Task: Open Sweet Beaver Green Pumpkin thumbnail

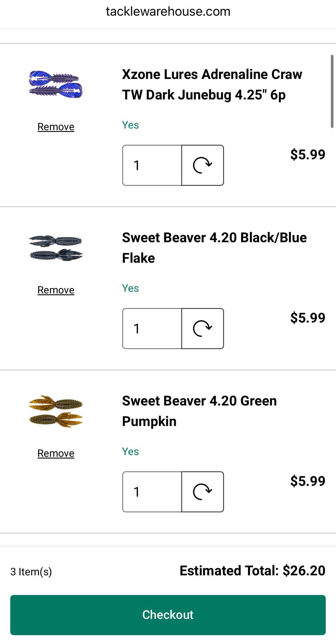Action: pos(56,411)
